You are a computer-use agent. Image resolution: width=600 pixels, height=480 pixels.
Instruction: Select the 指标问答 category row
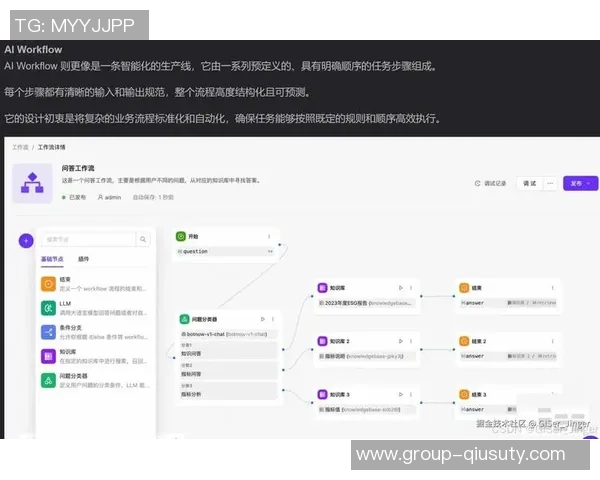tap(228, 371)
